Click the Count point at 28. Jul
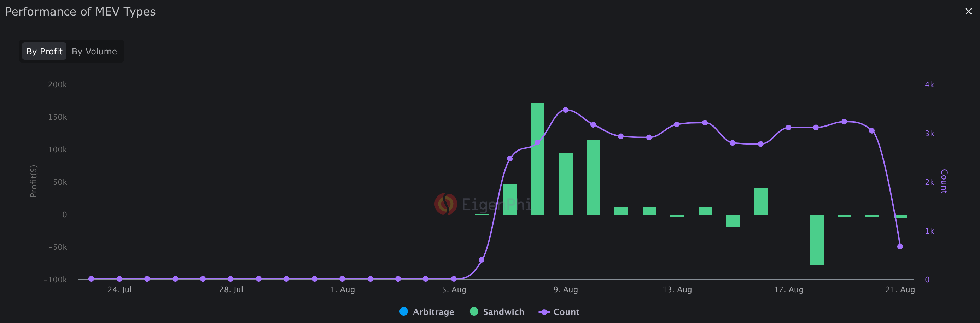Image resolution: width=980 pixels, height=323 pixels. click(x=231, y=279)
